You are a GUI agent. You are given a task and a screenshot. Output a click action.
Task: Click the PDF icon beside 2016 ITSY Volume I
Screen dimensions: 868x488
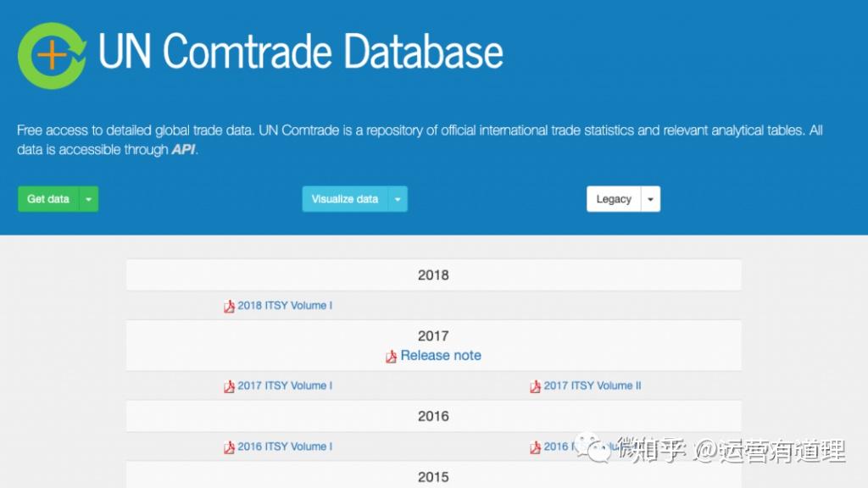[229, 446]
